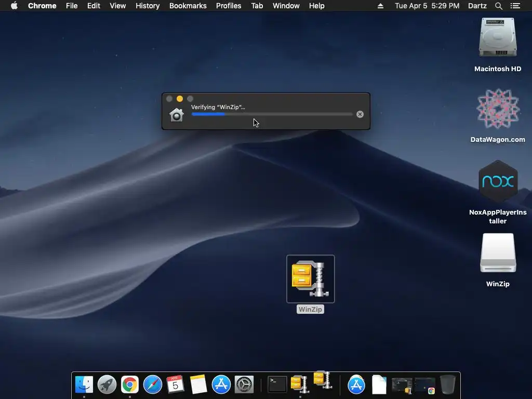Open Finder from the Dock
This screenshot has height=399, width=532.
(84, 384)
